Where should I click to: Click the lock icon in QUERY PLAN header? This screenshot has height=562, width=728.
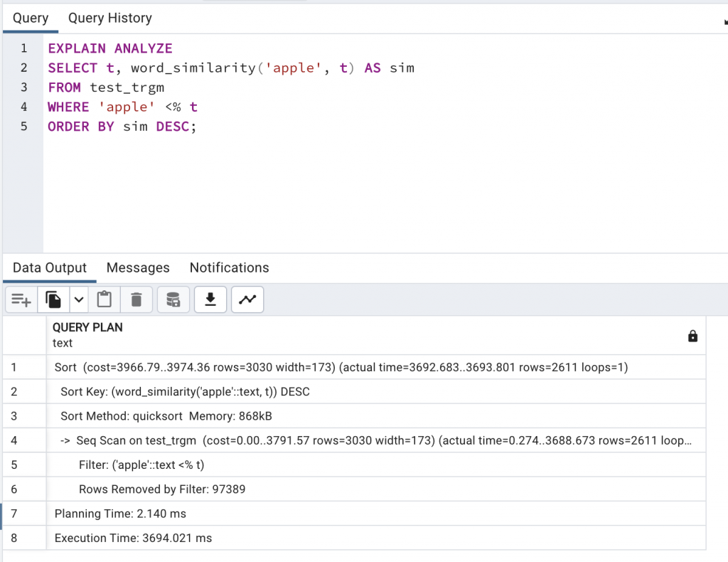(692, 336)
